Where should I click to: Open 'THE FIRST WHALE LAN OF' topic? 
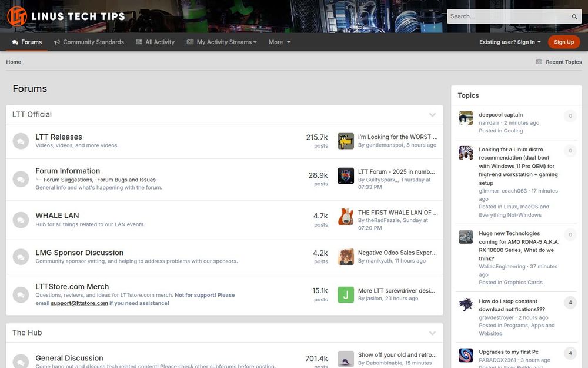tap(398, 213)
